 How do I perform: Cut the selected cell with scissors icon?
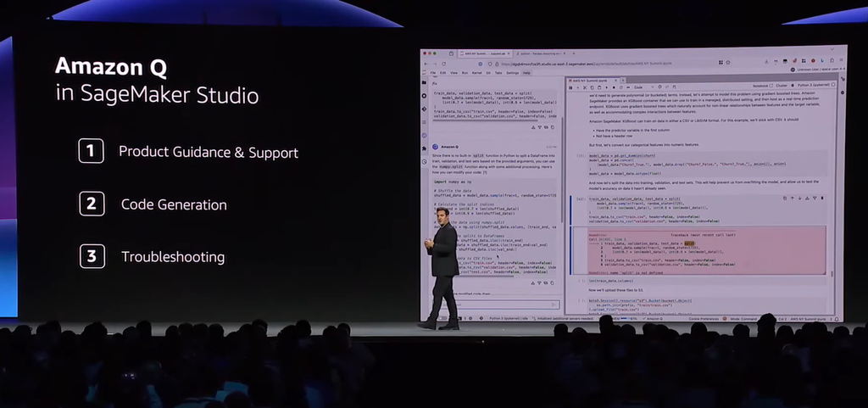coord(585,87)
